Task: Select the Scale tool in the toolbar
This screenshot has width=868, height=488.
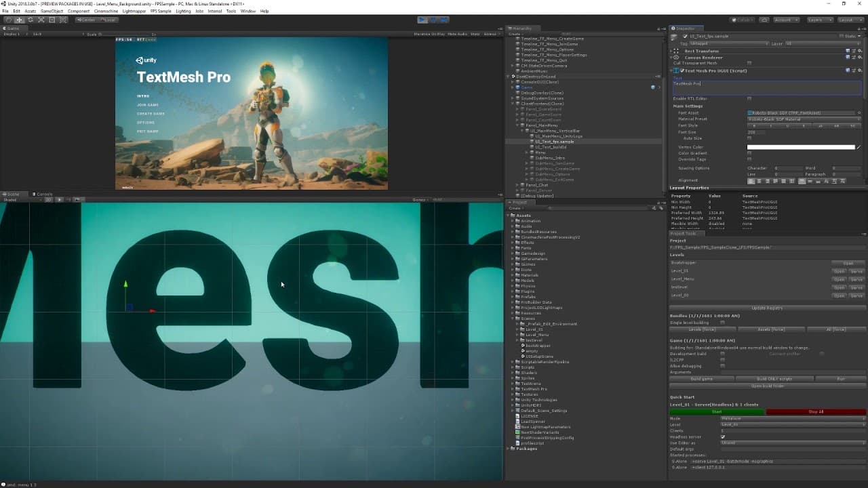Action: (41, 20)
